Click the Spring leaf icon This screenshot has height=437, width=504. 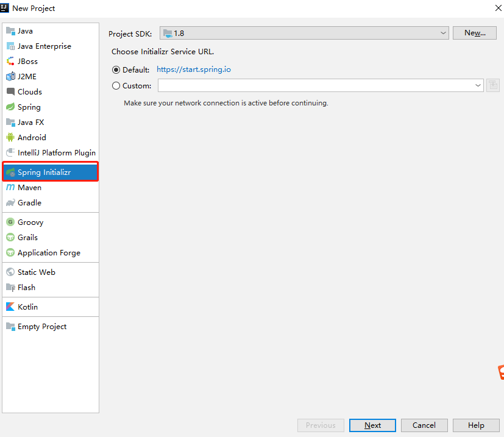click(10, 107)
